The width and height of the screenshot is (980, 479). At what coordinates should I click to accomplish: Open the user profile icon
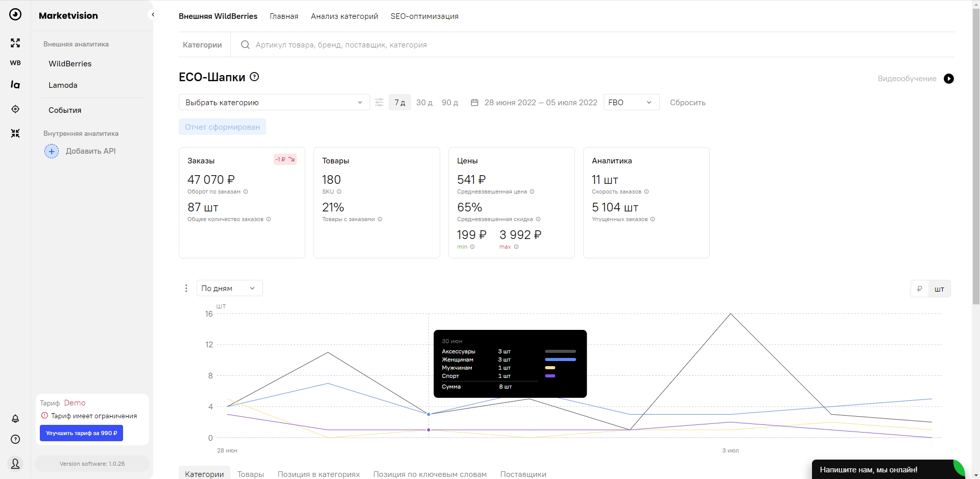(15, 464)
